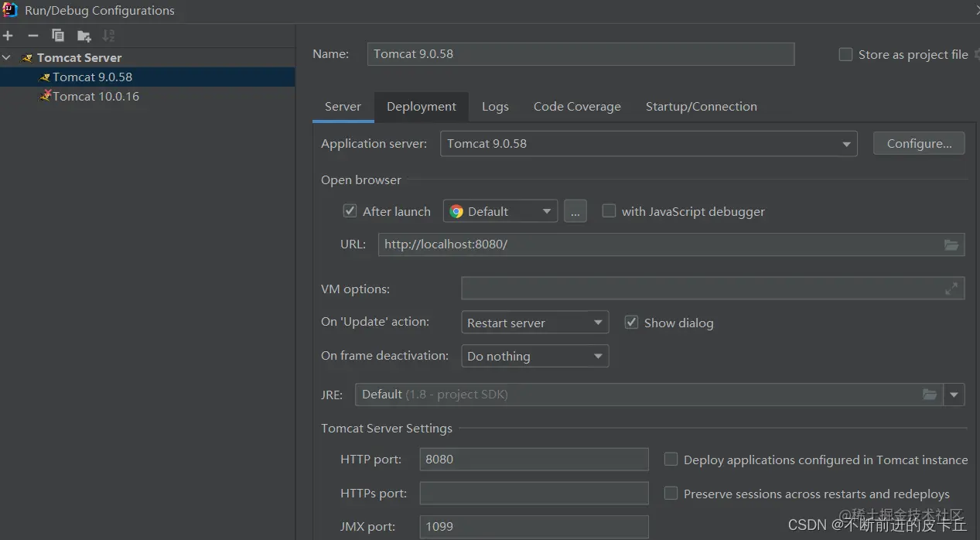Collapse the Tomcat Server tree node

[7, 58]
